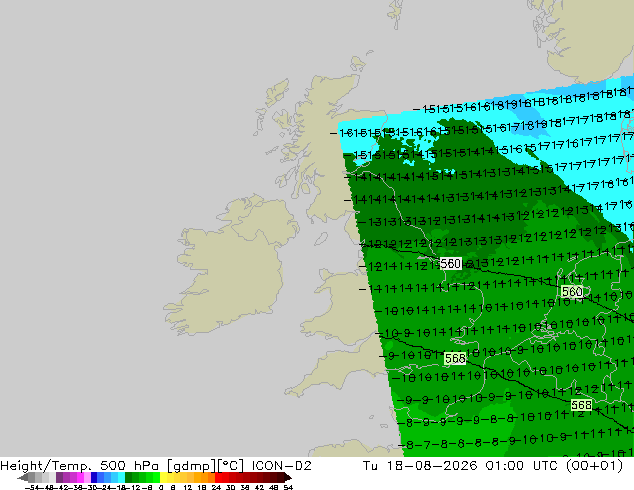Click the 'Tu' weekday text
The height and width of the screenshot is (490, 634).
pyautogui.click(x=370, y=466)
